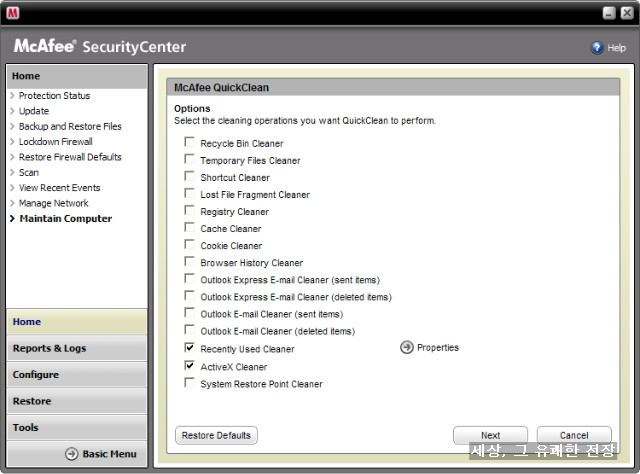The height and width of the screenshot is (474, 640).
Task: Click the Home header at sidebar top
Action: 77,76
